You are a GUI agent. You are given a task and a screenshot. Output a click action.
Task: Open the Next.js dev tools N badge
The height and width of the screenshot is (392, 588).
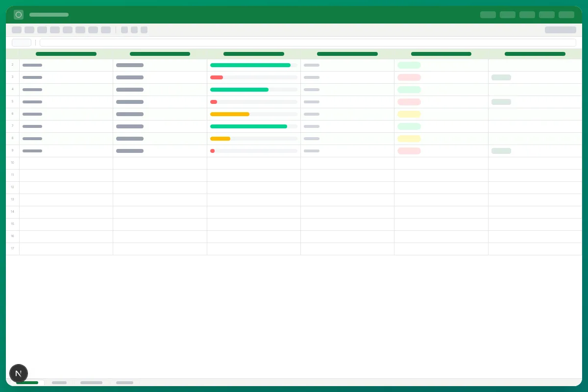point(19,373)
